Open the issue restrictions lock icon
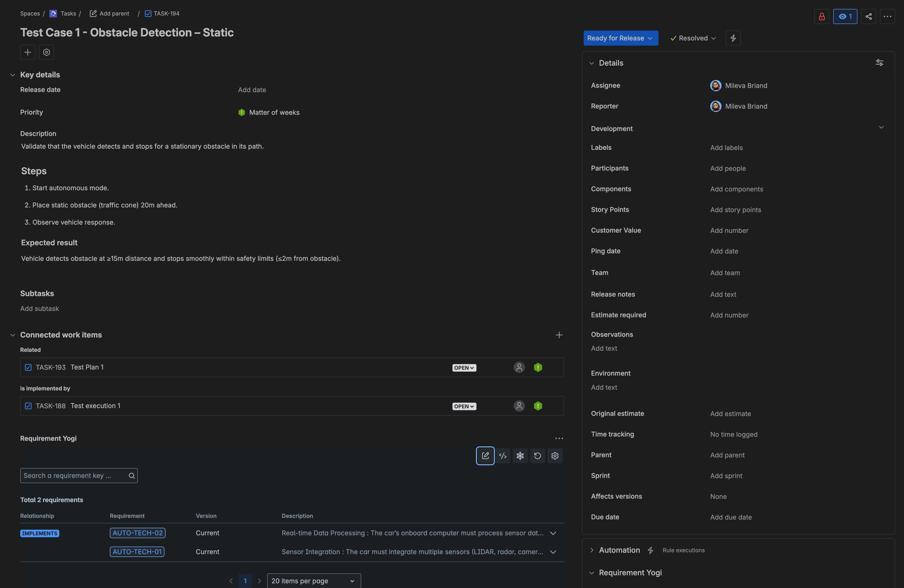The image size is (904, 588). [822, 16]
